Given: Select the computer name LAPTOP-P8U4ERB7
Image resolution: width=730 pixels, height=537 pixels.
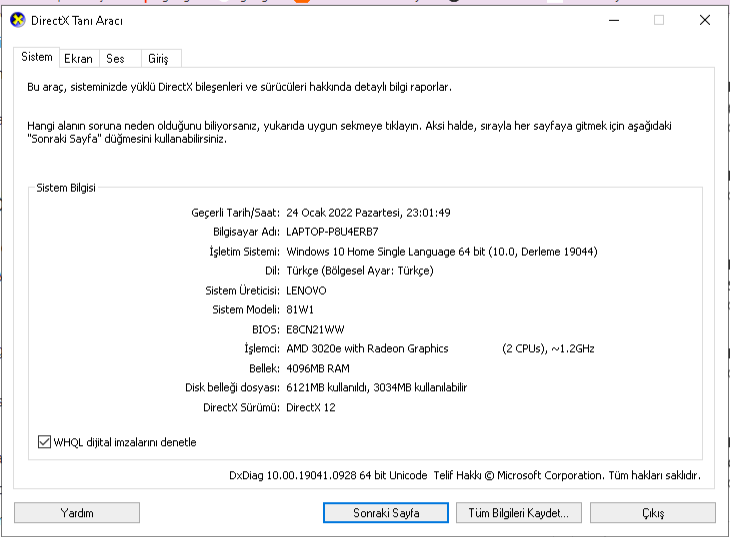Looking at the screenshot, I should 332,232.
